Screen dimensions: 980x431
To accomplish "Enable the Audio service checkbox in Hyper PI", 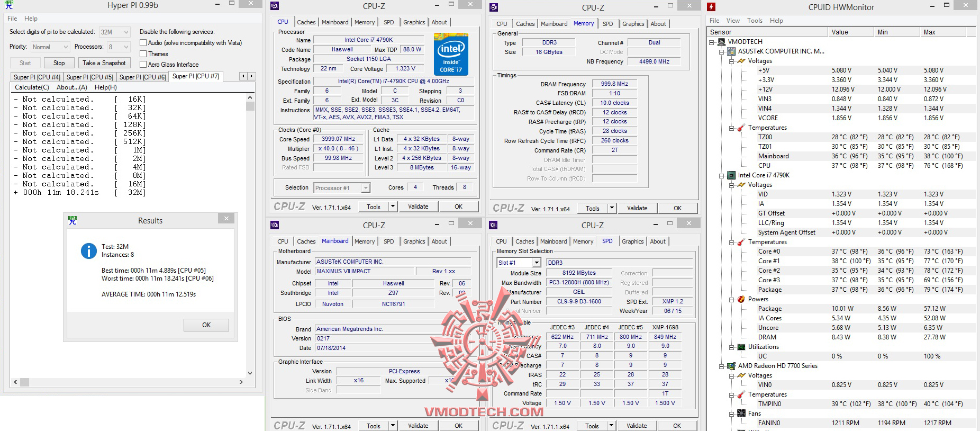I will pyautogui.click(x=143, y=42).
